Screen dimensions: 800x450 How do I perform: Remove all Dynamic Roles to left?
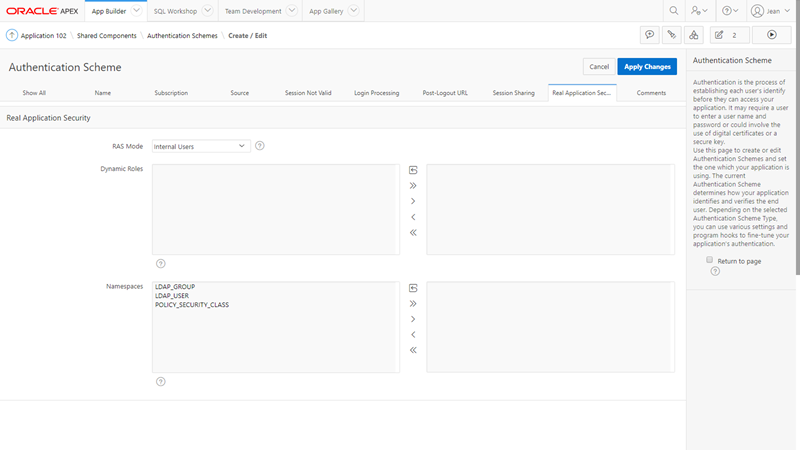tap(413, 233)
